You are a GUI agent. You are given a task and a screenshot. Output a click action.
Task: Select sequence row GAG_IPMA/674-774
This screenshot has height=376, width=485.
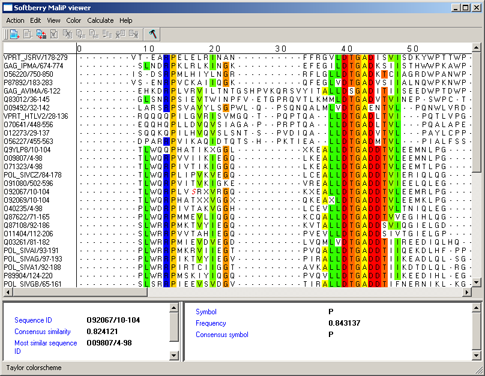tap(33, 66)
